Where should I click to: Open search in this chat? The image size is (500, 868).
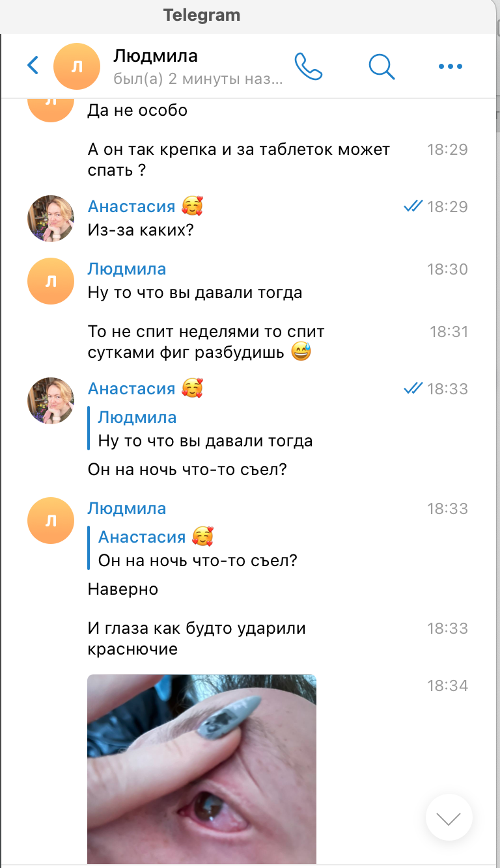click(x=382, y=66)
